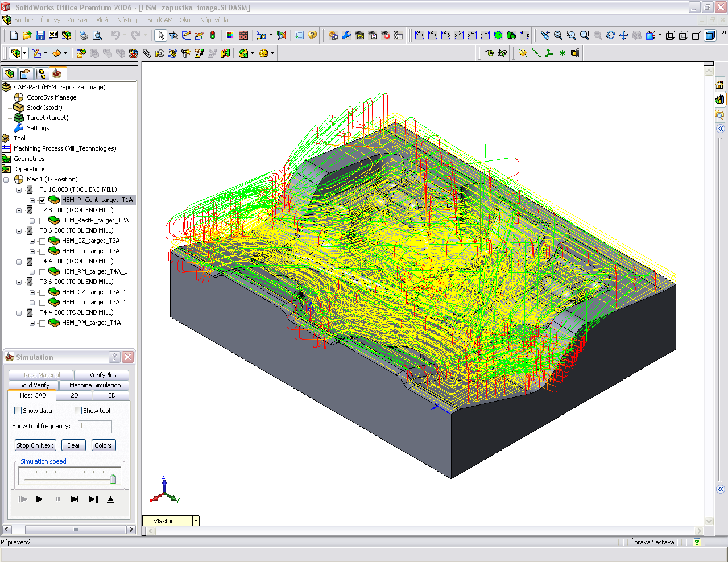Collapse the T2 8.000 (TOOL END MILL) node
Screen dimensions: 728x562
coord(19,210)
